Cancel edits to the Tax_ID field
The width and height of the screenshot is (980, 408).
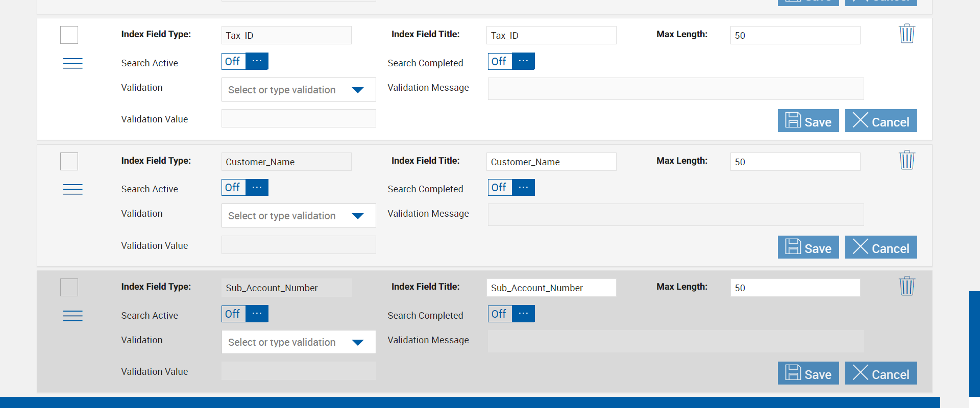click(x=880, y=121)
